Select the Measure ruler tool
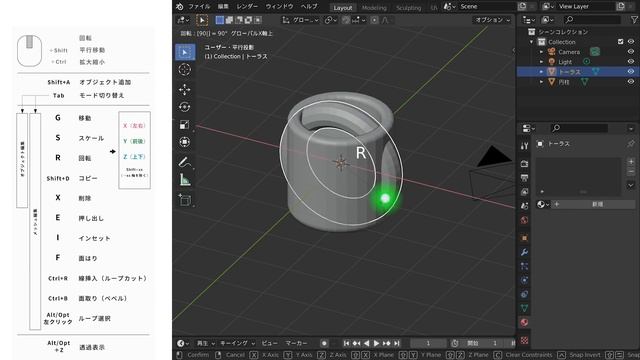This screenshot has height=360, width=640. click(184, 180)
